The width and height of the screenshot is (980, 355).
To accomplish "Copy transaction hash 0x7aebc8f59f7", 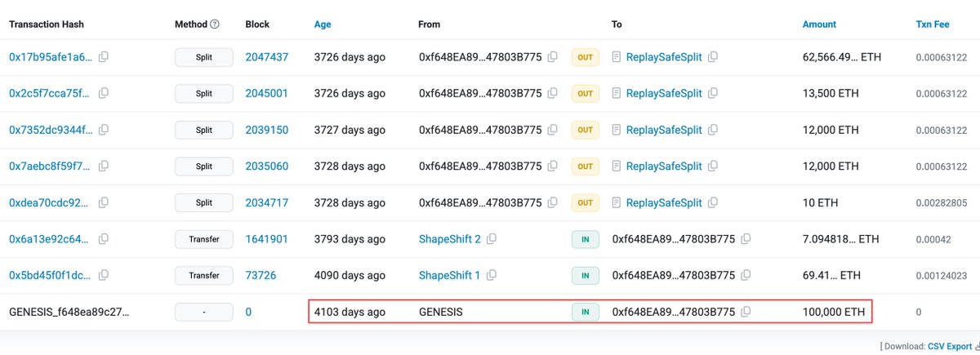I will pos(104,166).
